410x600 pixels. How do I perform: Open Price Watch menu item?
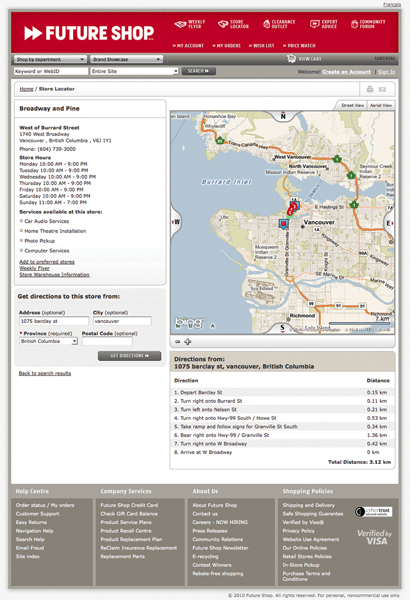(x=299, y=46)
